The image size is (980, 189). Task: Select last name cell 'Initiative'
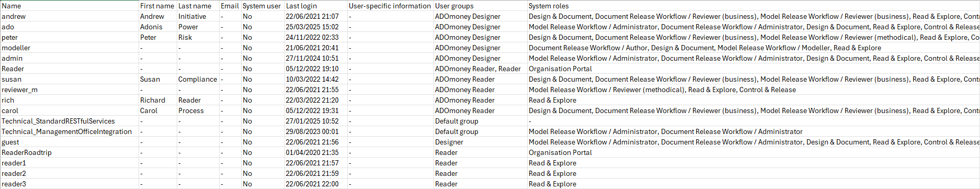pos(198,16)
